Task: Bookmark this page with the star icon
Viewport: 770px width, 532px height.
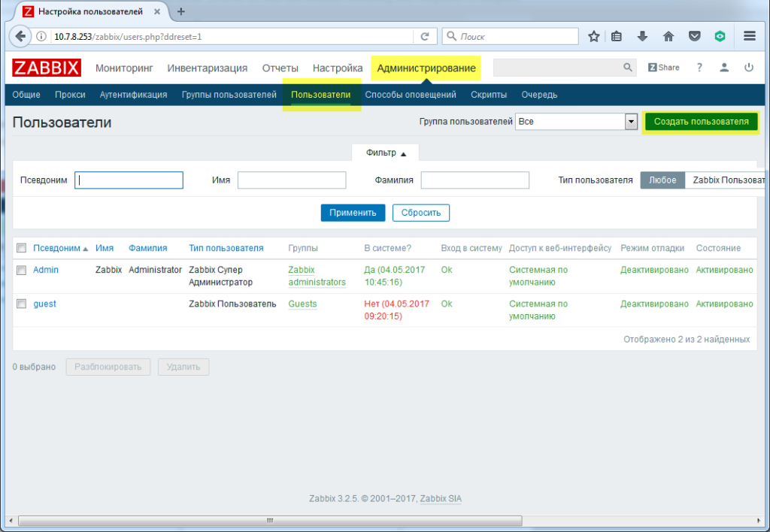Action: (594, 36)
